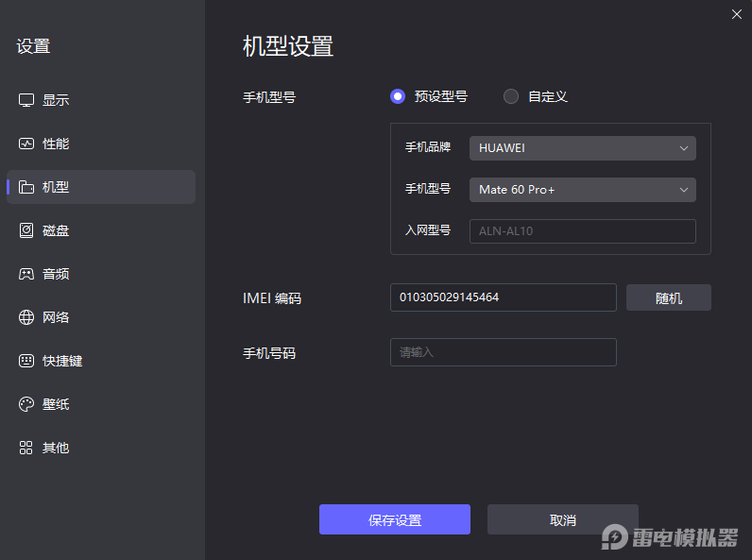The image size is (752, 560).
Task: Click the four-squares icon beside 其他
Action: [26, 448]
